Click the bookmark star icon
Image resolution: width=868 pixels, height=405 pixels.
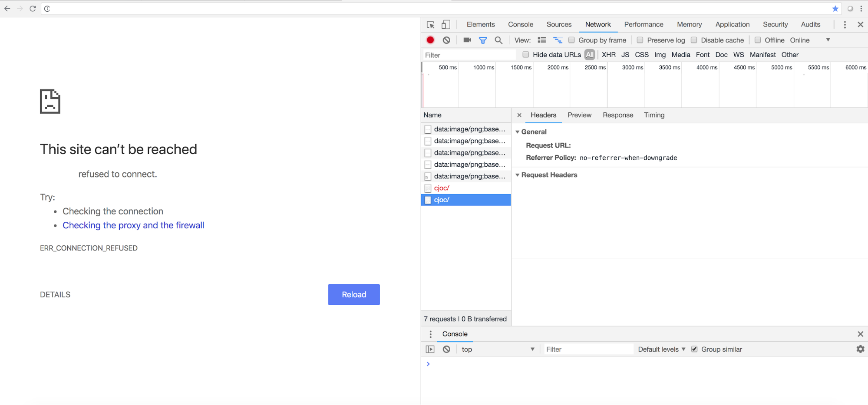coord(835,9)
